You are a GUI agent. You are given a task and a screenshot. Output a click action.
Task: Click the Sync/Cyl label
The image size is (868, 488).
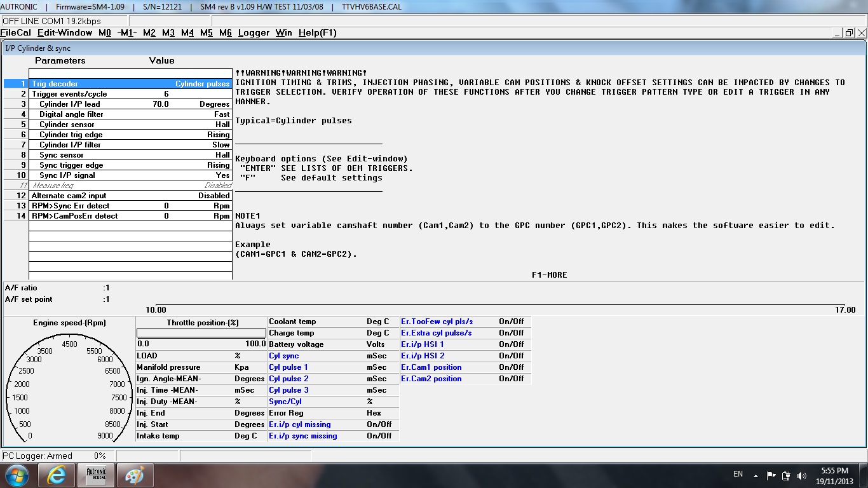tap(285, 402)
